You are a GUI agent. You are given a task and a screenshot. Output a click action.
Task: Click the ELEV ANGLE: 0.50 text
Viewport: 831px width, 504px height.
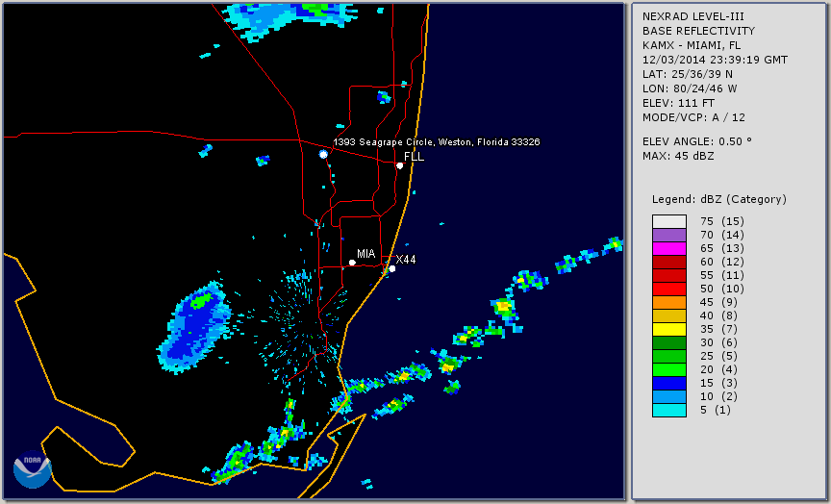tap(697, 141)
